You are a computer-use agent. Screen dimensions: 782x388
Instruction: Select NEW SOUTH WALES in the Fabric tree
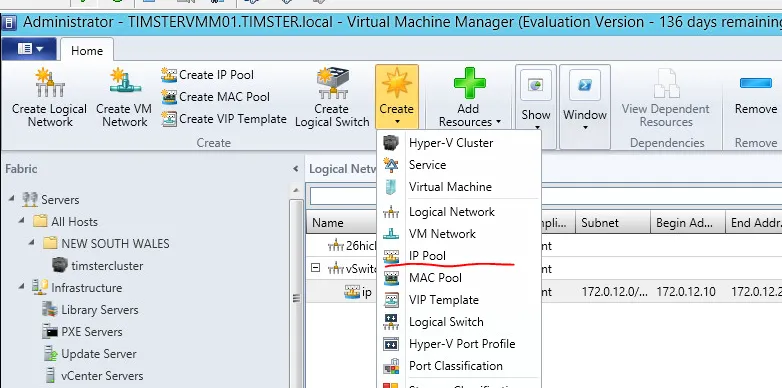pos(115,243)
